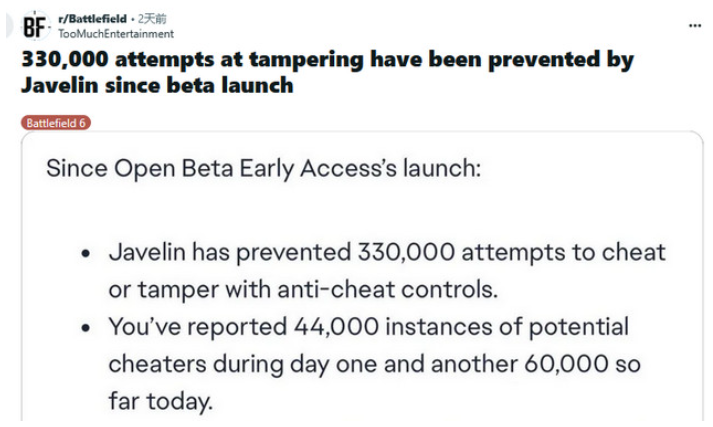This screenshot has height=427, width=713.
Task: Open the three-dot post options menu
Action: (694, 25)
